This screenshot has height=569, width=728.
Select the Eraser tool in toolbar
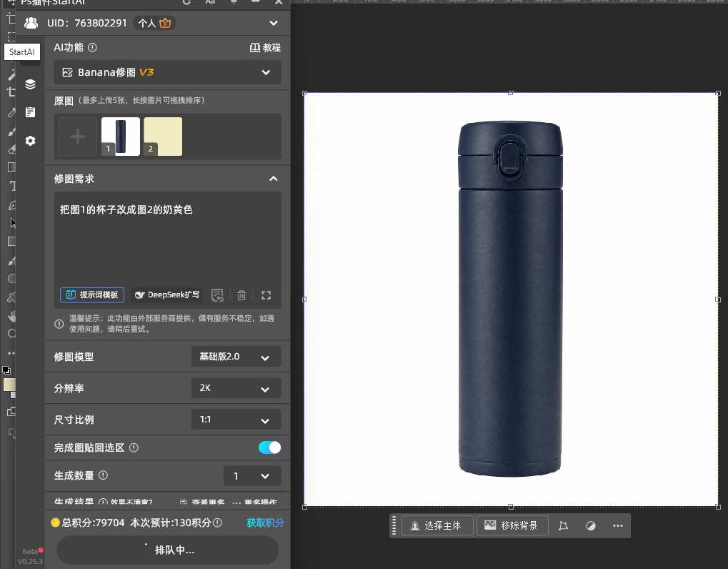(11, 149)
